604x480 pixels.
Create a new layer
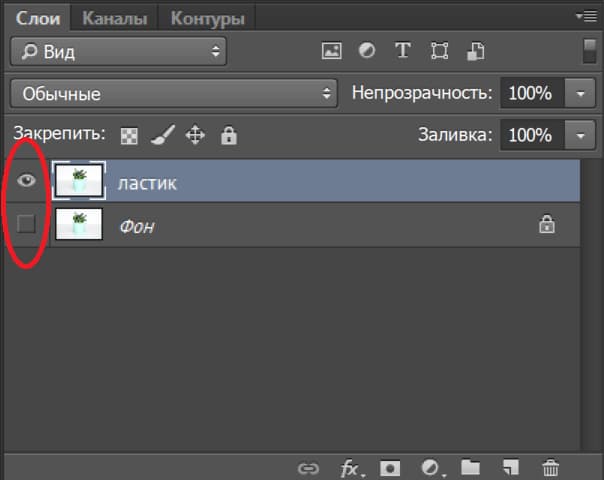[x=511, y=467]
